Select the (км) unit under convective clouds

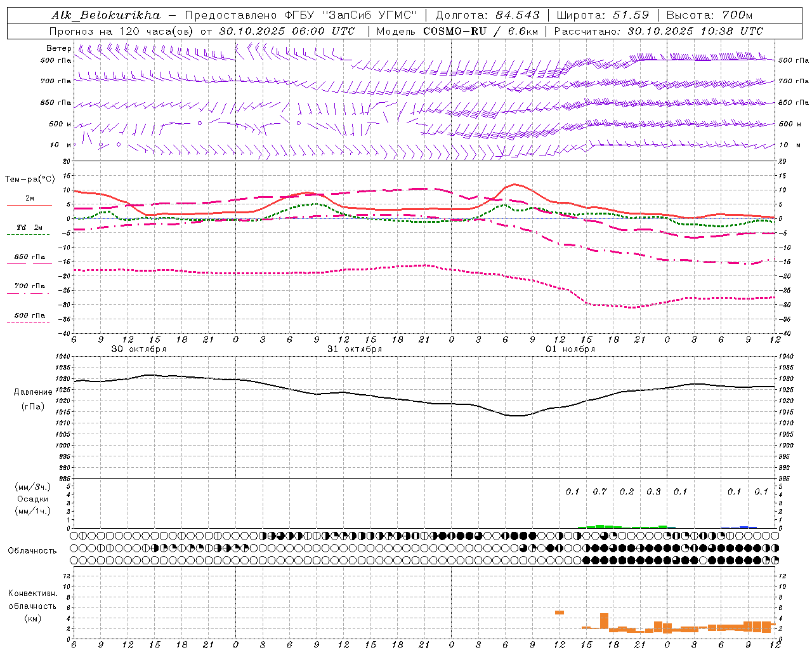[32, 618]
